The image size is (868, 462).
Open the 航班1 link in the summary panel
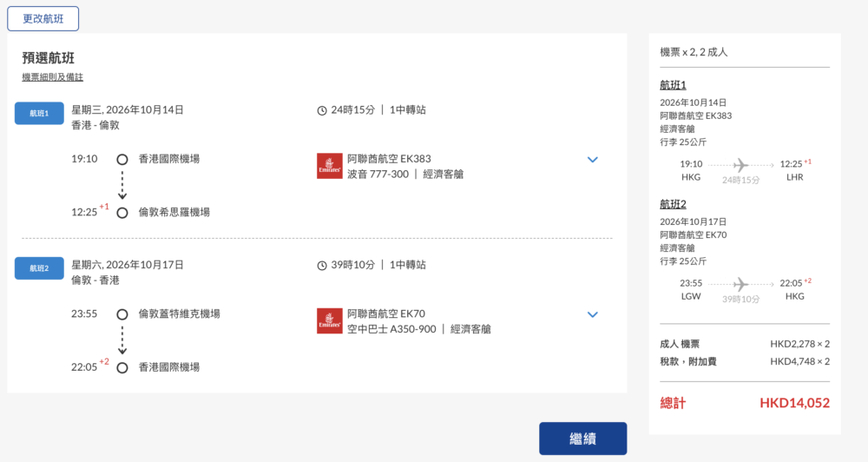click(673, 85)
